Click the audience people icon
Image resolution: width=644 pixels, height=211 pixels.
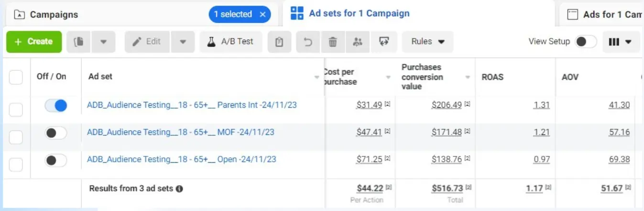click(358, 42)
